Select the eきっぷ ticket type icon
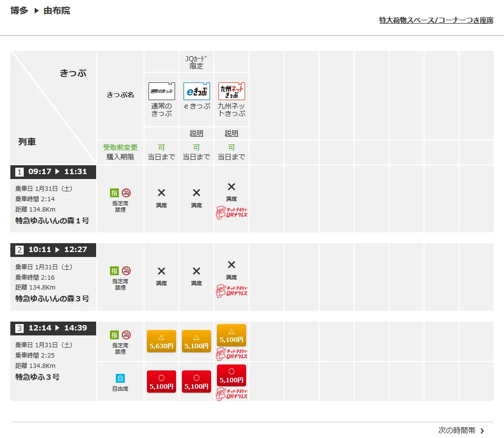The width and height of the screenshot is (504, 438). pos(196,91)
